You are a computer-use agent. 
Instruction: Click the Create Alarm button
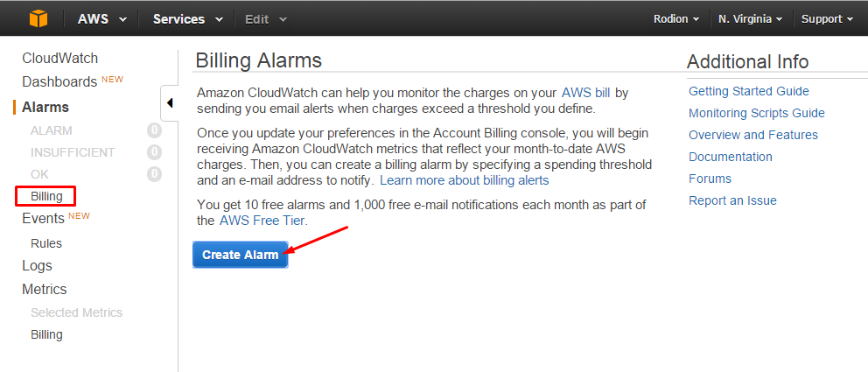pyautogui.click(x=241, y=255)
